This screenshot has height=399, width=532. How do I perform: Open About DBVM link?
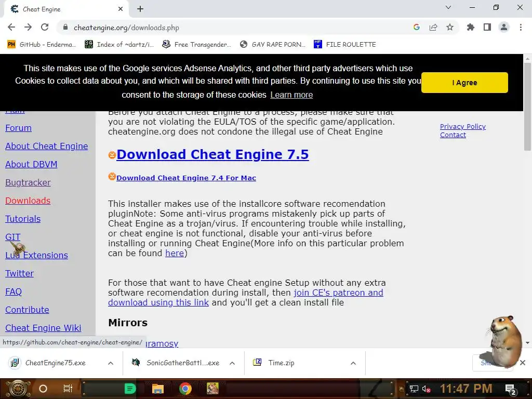pos(31,164)
